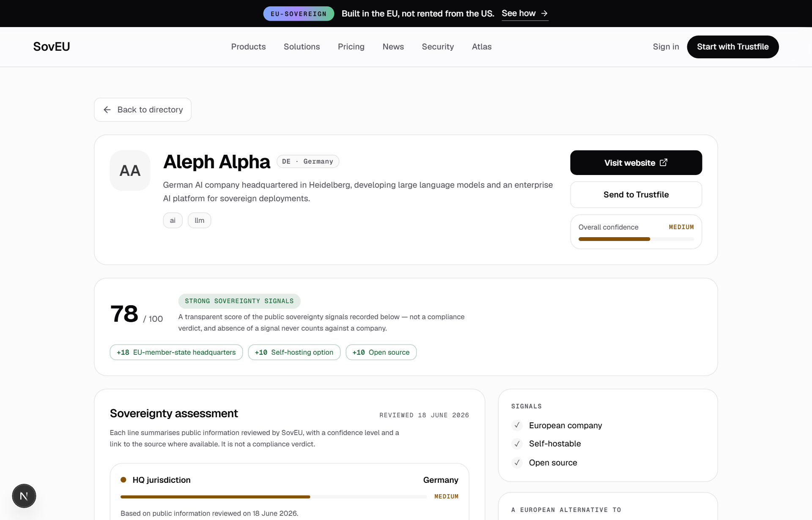Click the European company signal text
This screenshot has height=520, width=812.
(x=565, y=425)
